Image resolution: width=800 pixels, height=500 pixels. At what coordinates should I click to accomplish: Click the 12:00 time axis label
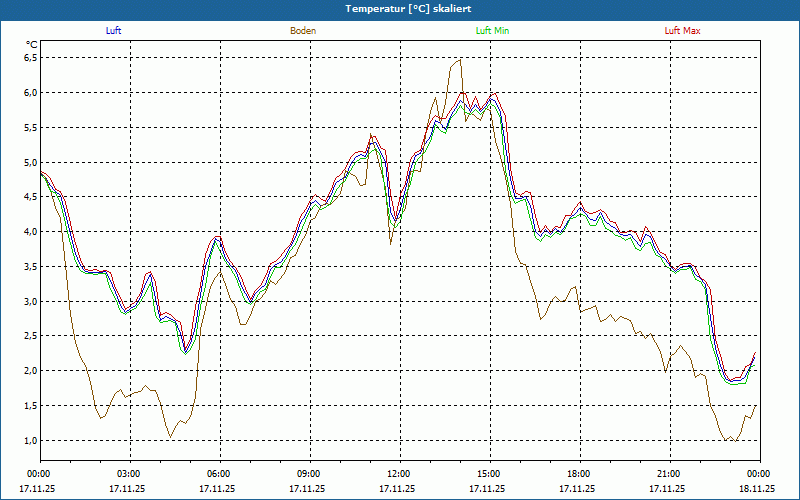coord(399,474)
